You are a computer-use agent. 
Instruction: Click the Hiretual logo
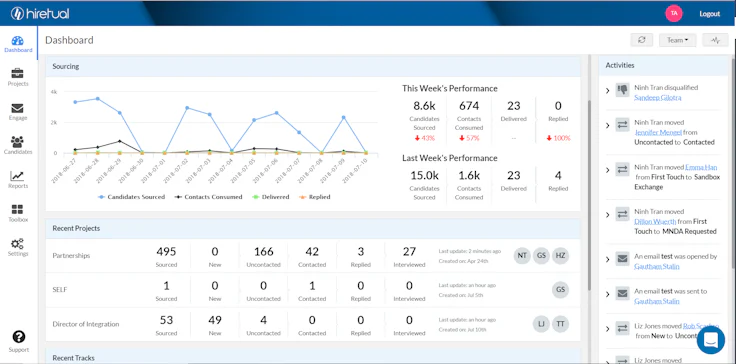(x=40, y=14)
